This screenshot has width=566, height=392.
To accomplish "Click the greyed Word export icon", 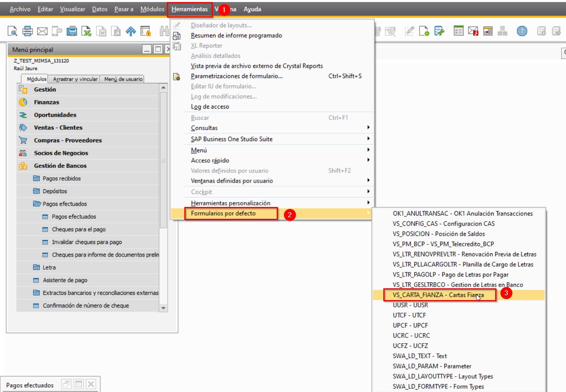I will click(x=101, y=31).
